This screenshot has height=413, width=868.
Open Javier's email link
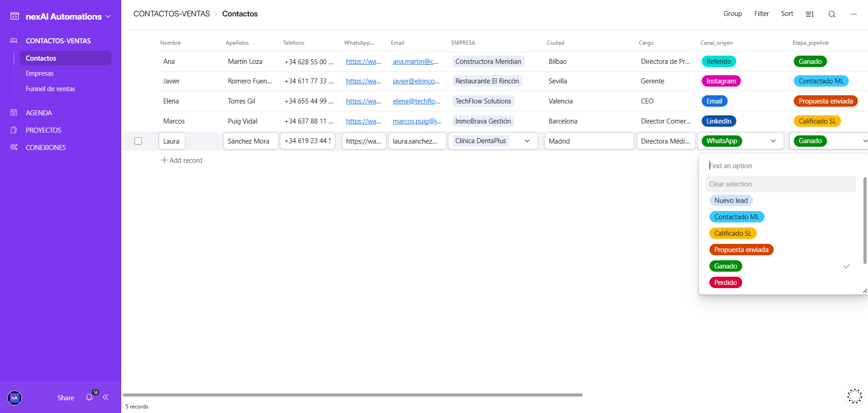tap(416, 81)
